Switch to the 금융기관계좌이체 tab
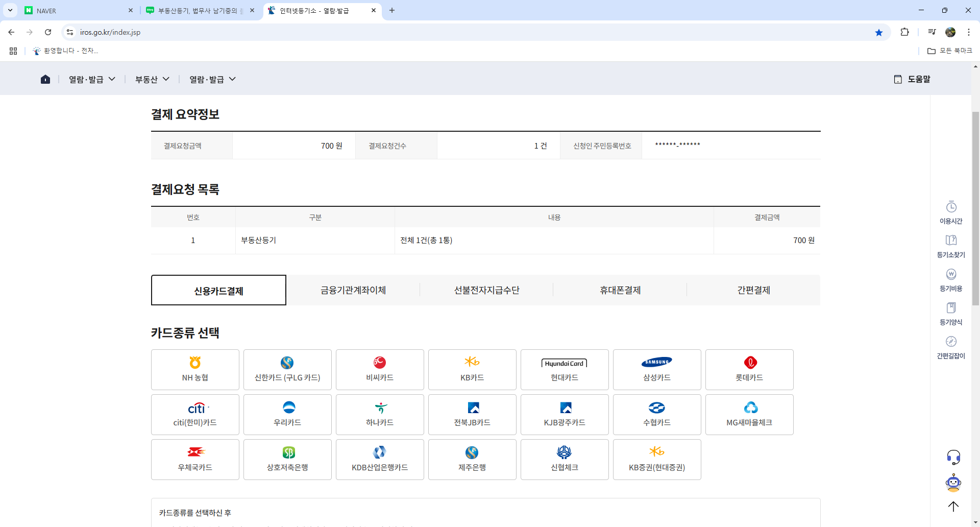Screen dimensions: 980x527 pyautogui.click(x=353, y=290)
